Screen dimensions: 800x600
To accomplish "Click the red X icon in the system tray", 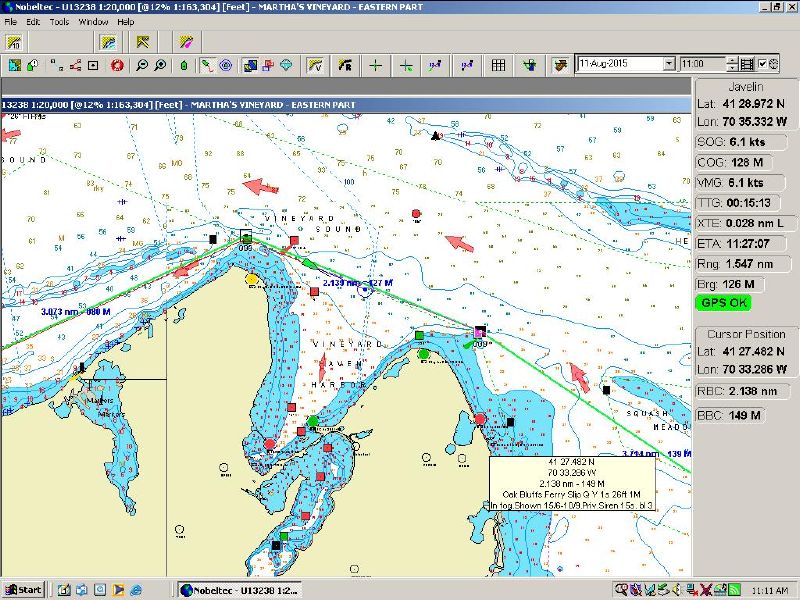I will tap(706, 590).
